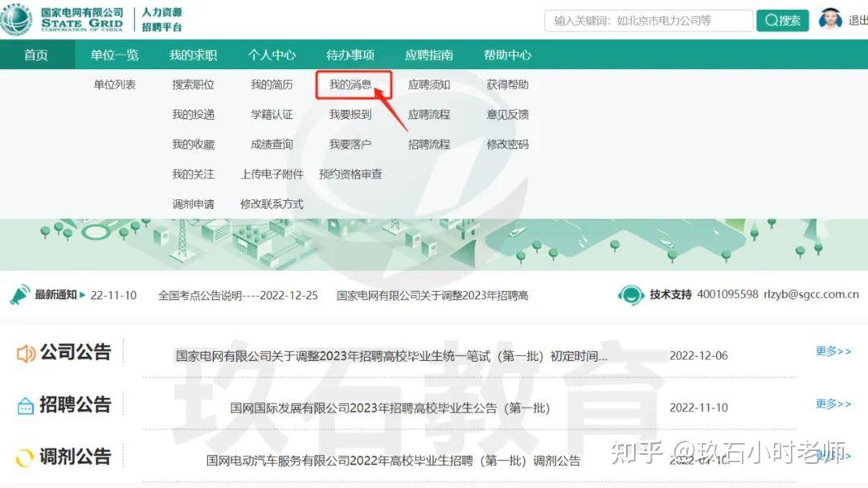Click the 公司公告 section heading
Screen dimensions: 868x488
click(x=76, y=352)
